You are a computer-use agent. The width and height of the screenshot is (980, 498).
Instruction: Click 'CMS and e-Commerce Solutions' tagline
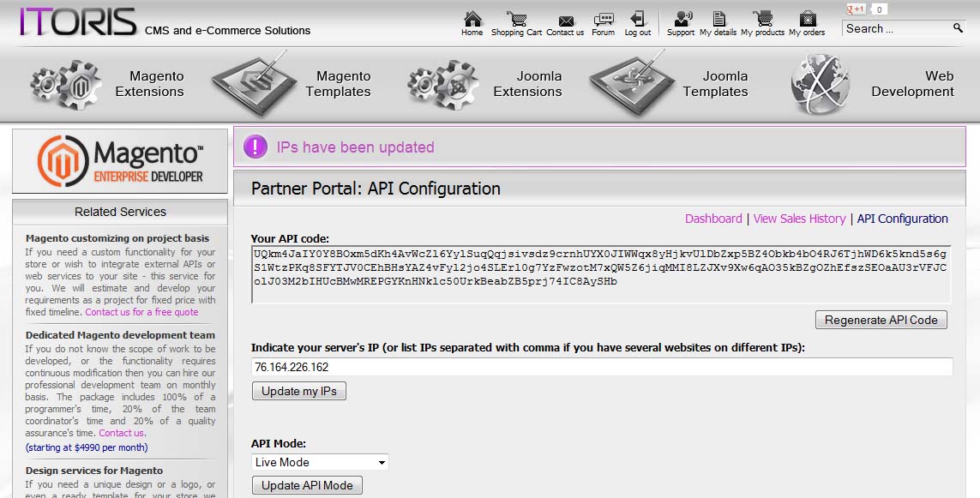[x=227, y=31]
